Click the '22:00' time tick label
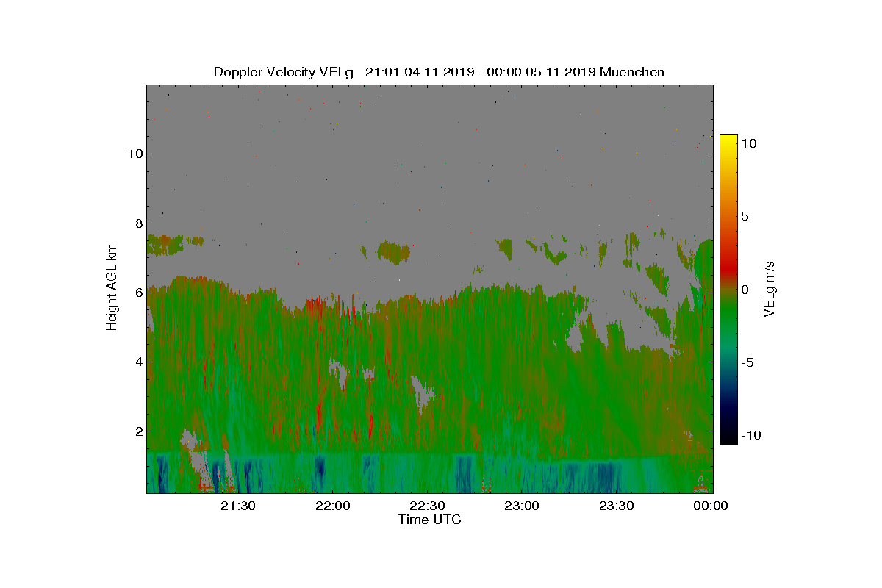882x588 pixels. click(333, 506)
